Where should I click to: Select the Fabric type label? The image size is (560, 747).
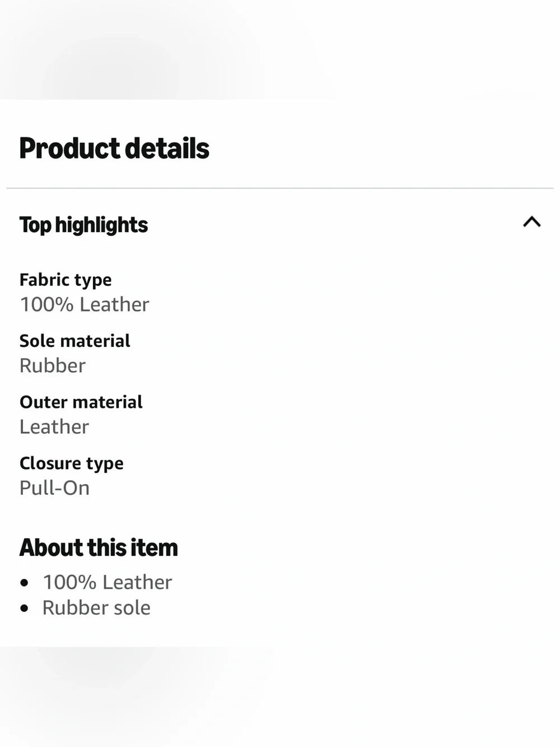(66, 280)
